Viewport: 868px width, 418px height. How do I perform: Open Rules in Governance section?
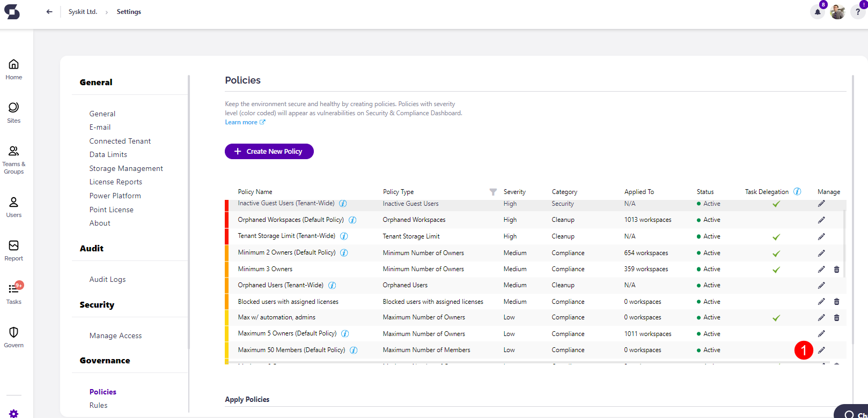click(98, 405)
